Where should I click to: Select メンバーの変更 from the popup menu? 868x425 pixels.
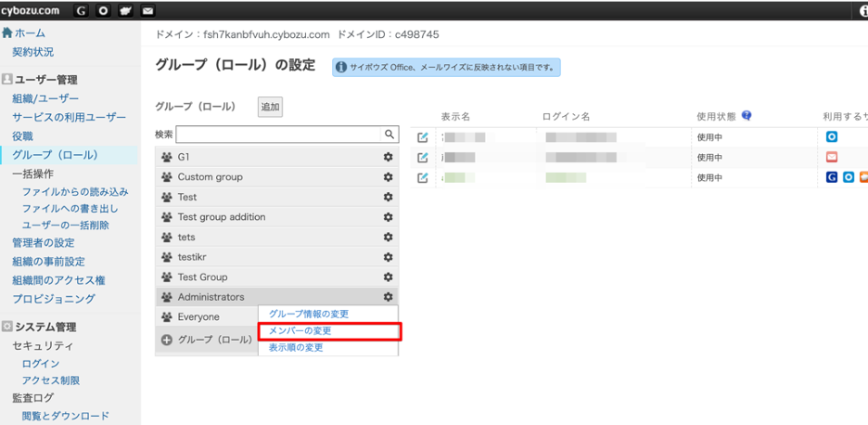click(x=300, y=331)
